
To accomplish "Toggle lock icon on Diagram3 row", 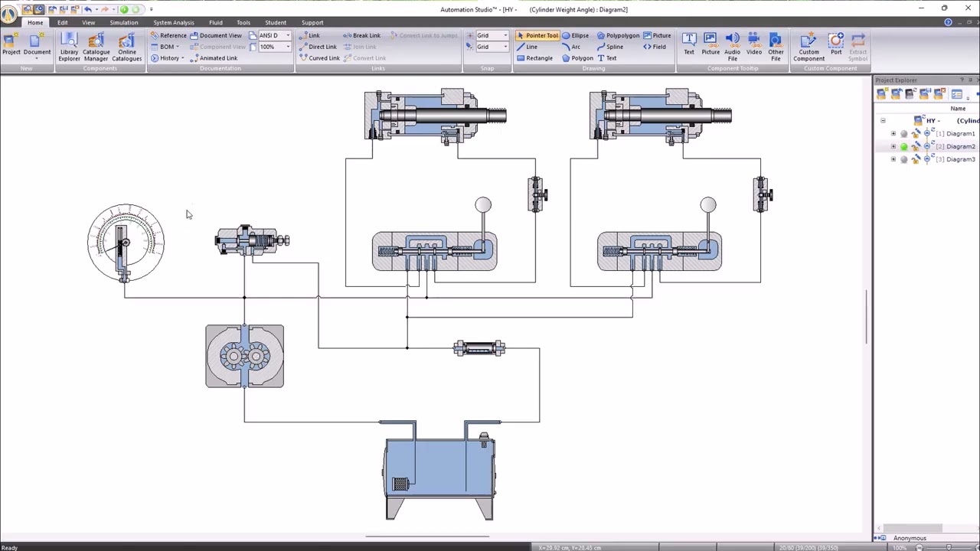I will point(916,160).
